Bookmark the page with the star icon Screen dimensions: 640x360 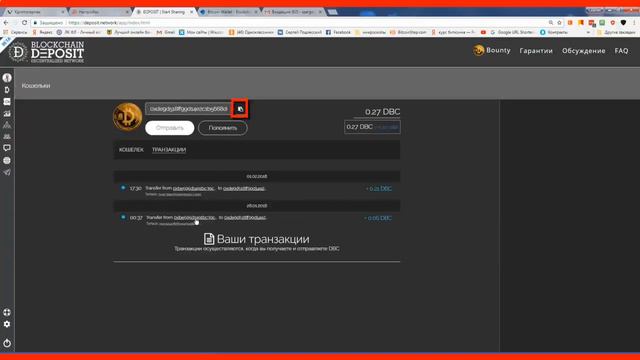[x=560, y=23]
